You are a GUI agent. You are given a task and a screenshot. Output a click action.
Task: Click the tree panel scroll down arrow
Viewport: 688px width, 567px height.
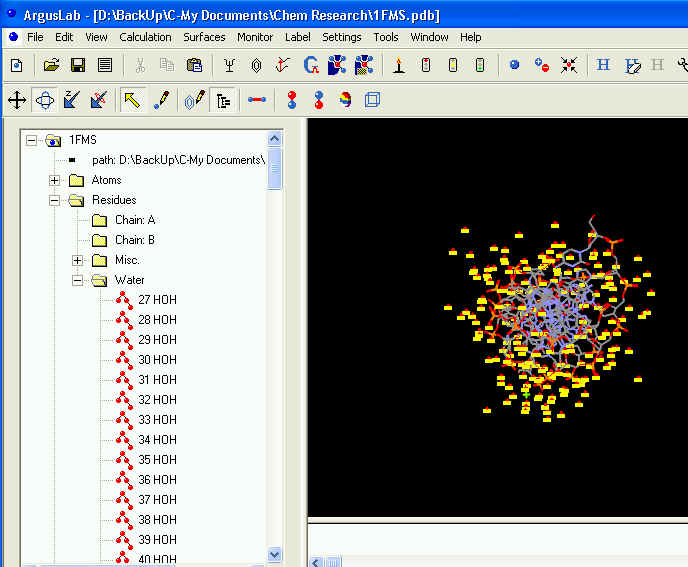(x=275, y=554)
